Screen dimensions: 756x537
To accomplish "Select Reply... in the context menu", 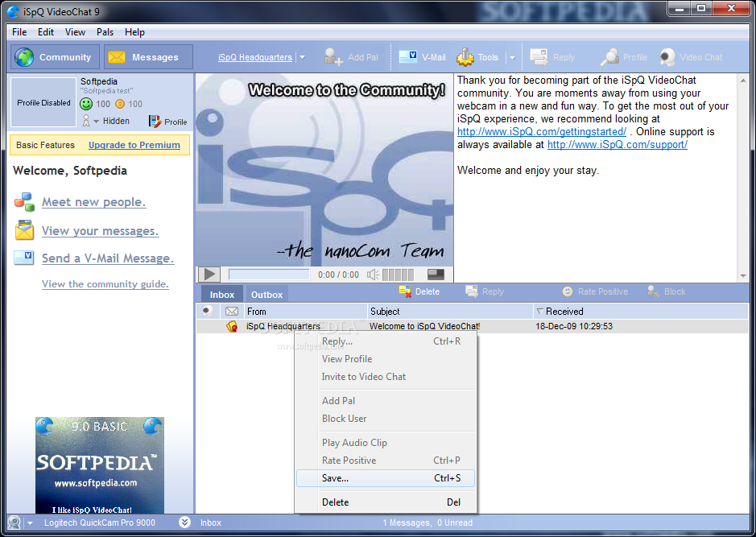I will coord(386,341).
